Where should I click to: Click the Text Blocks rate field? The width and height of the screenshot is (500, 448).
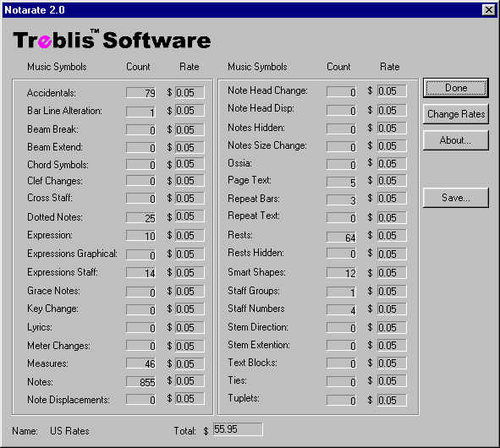point(392,363)
